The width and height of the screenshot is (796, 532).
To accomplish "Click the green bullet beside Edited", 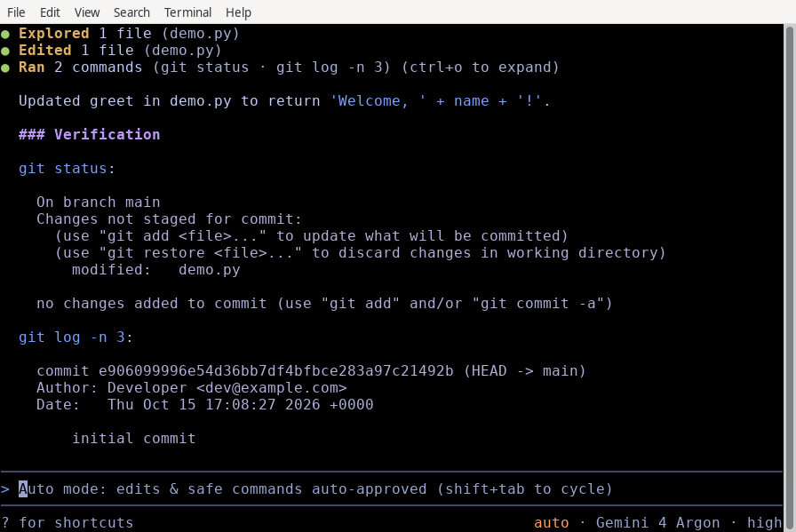I will tap(5, 51).
